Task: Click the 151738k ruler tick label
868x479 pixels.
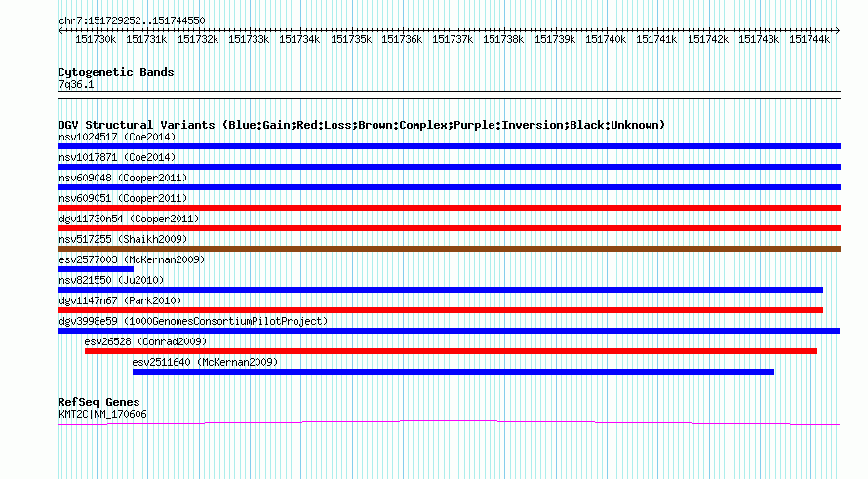Action: [503, 39]
